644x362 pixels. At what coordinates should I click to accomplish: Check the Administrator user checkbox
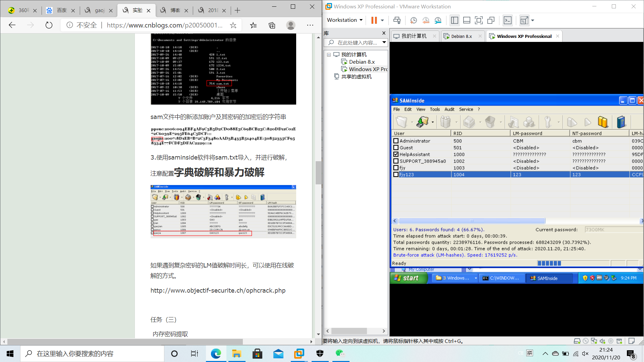pyautogui.click(x=396, y=141)
